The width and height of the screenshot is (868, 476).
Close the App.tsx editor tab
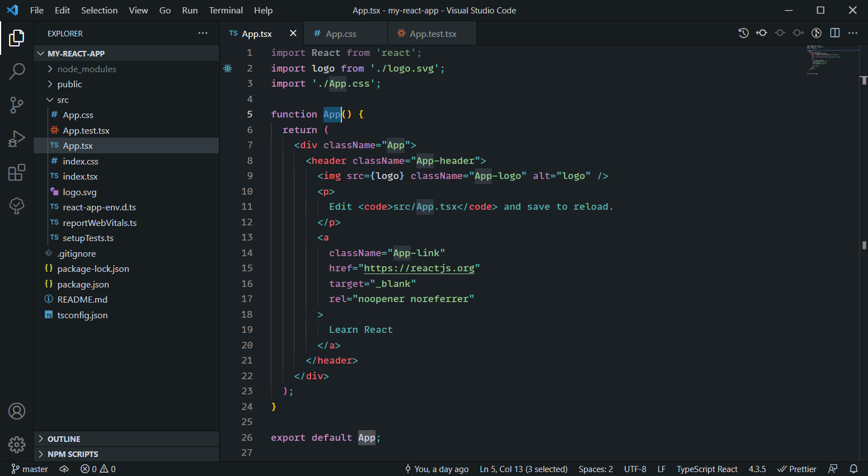(293, 34)
